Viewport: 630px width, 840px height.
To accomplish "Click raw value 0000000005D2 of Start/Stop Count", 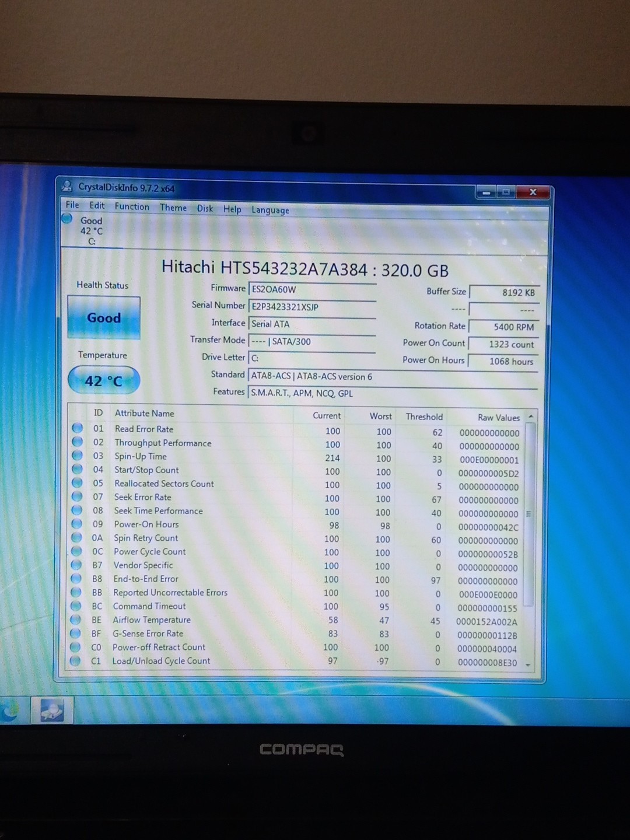I will tap(488, 474).
